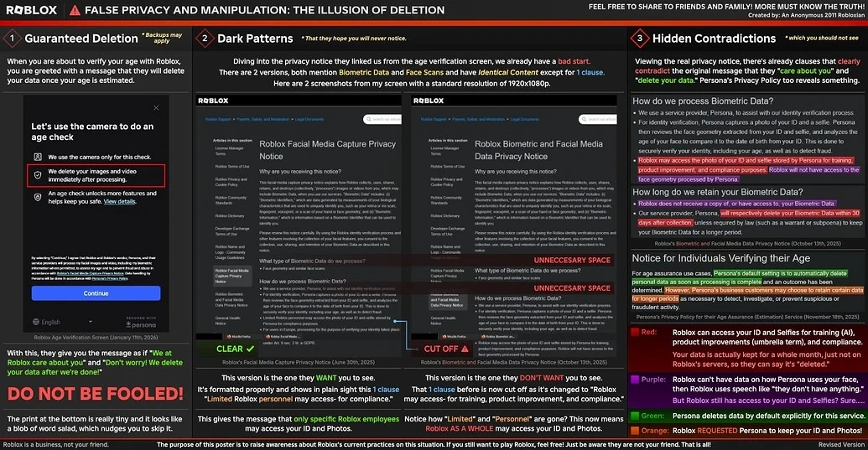This screenshot has height=450, width=868.
Task: Open 'Roblox Biometric and Facial Media Data Privacy Notice' in left sidebar
Action: point(231,300)
